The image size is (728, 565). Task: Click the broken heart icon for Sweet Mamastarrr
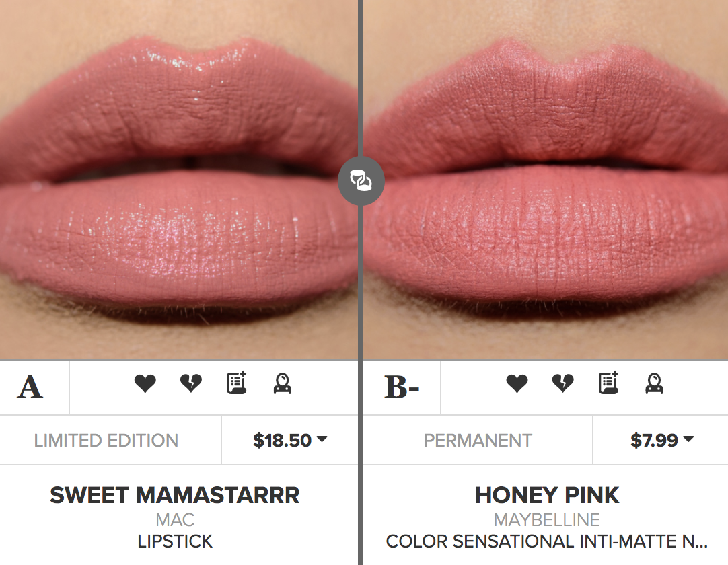point(190,383)
